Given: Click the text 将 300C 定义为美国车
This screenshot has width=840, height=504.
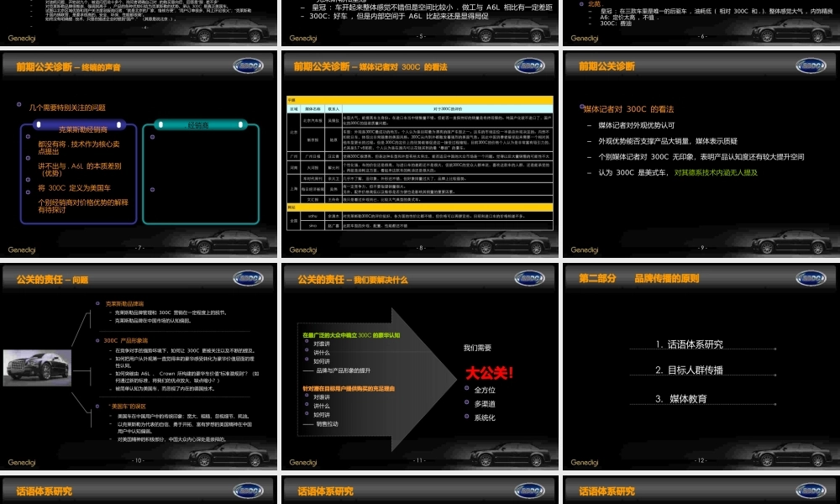Looking at the screenshot, I should (75, 188).
